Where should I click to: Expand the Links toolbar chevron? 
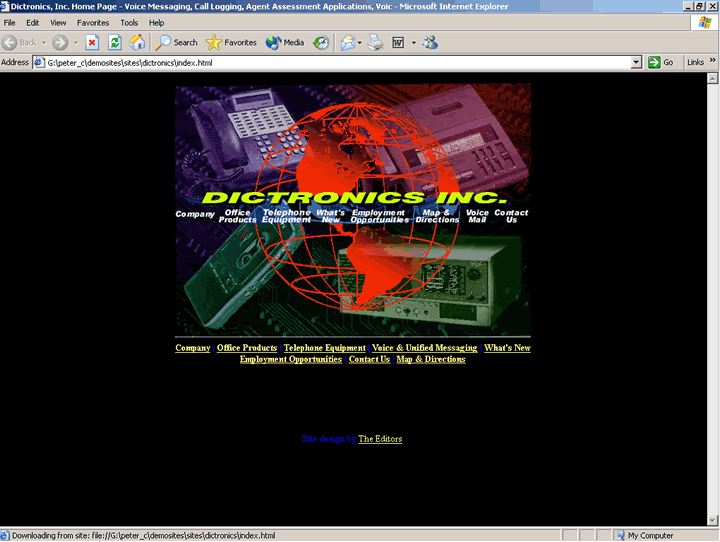tap(713, 60)
